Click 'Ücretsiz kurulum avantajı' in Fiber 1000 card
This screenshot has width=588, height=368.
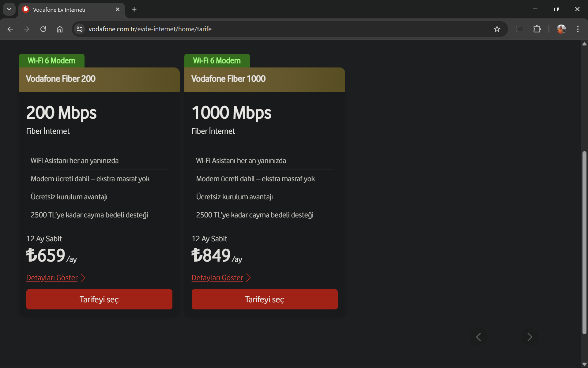point(234,197)
